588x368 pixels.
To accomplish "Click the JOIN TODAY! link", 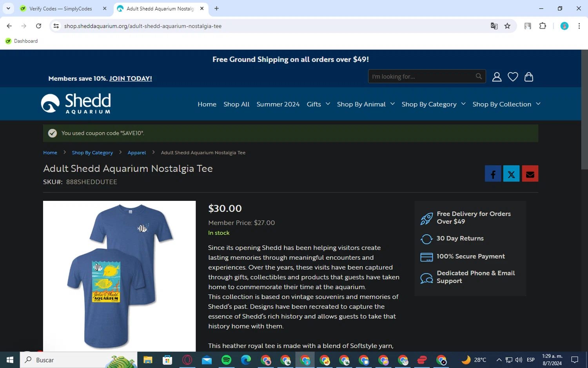I will point(131,78).
